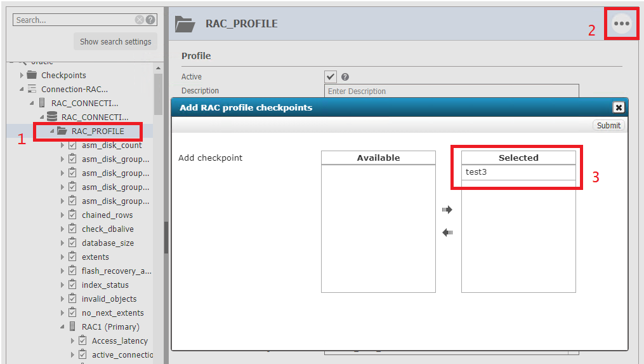644x364 pixels.
Task: Move checkpoint to Selected with right arrow
Action: [x=447, y=210]
